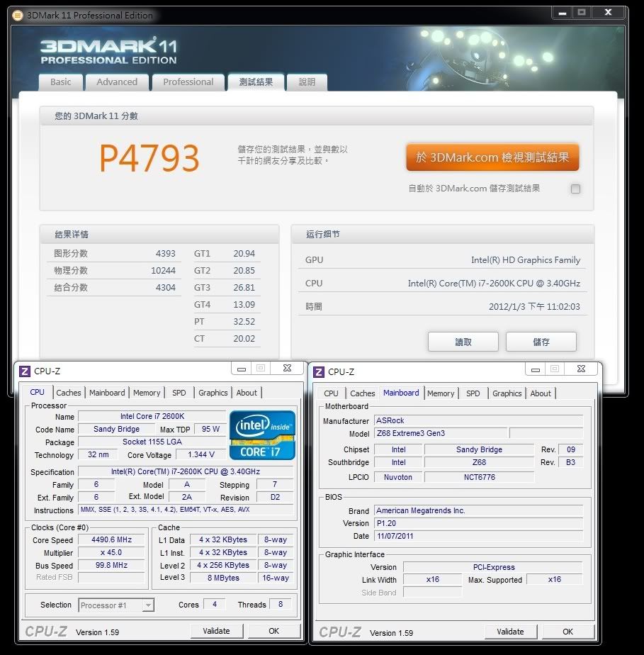Click the Multiplier x 45.0 field
The height and width of the screenshot is (655, 644).
click(111, 553)
